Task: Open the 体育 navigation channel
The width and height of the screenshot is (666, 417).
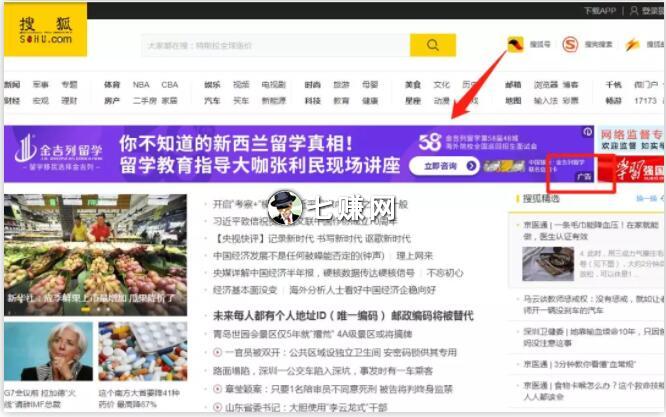Action: [x=112, y=85]
